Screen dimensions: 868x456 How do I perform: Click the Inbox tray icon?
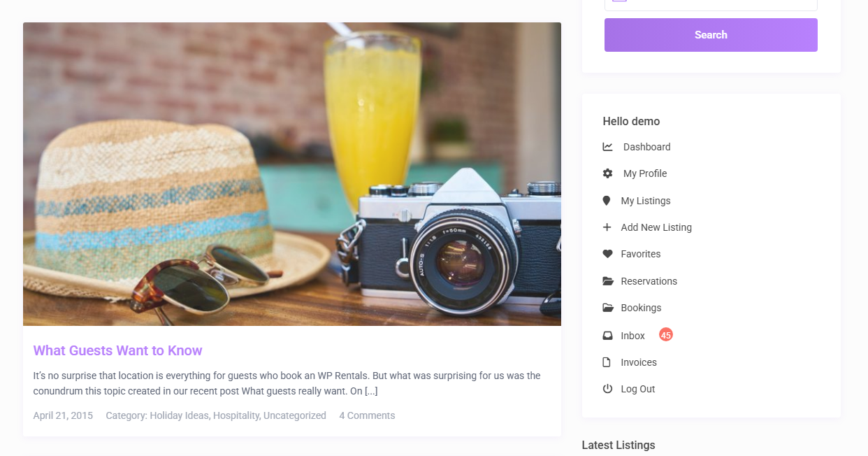[607, 336]
